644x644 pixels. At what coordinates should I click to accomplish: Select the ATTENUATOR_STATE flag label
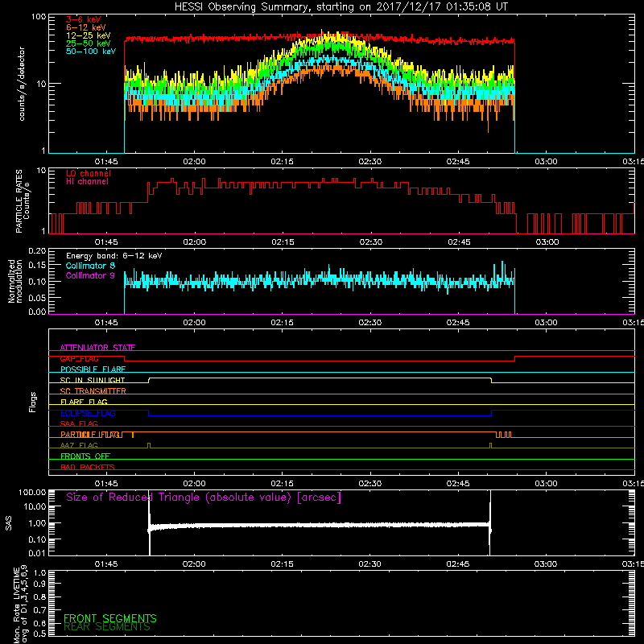click(x=97, y=348)
